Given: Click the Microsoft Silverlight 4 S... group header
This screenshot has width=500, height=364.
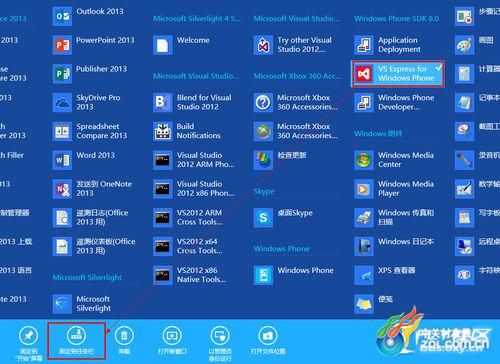Looking at the screenshot, I should pos(197,19).
